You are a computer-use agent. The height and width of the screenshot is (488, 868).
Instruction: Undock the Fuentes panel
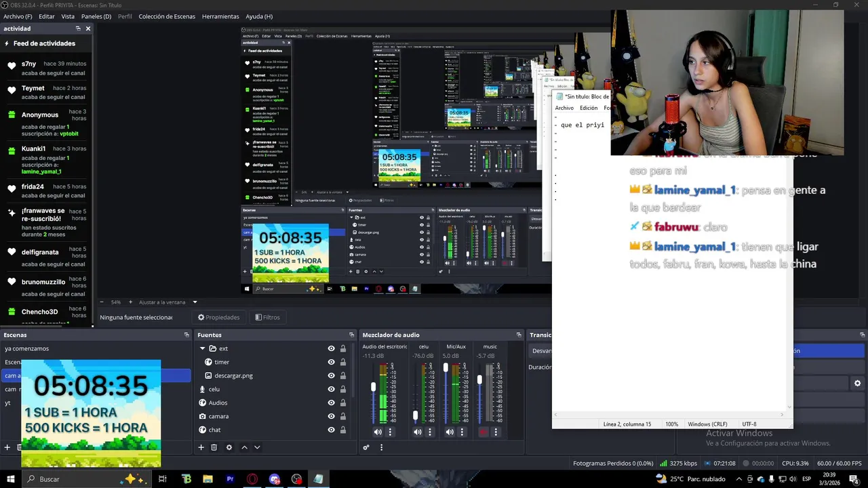click(x=351, y=335)
